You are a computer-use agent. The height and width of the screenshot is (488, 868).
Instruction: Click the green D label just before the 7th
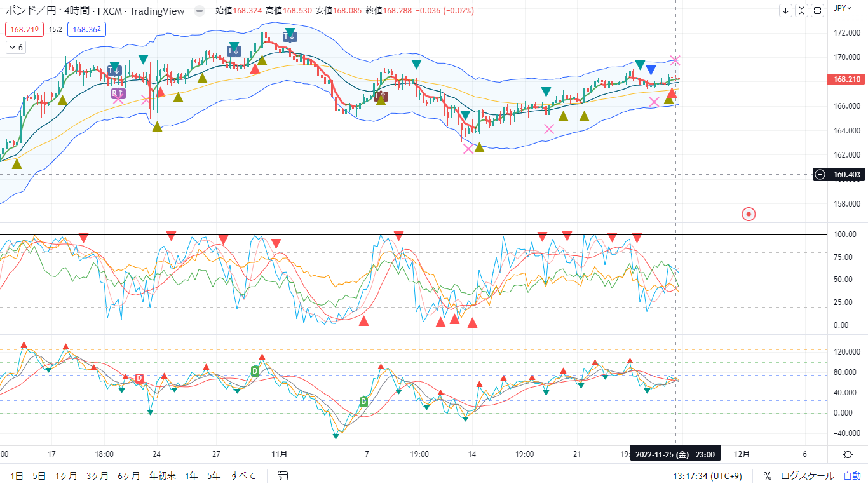363,401
